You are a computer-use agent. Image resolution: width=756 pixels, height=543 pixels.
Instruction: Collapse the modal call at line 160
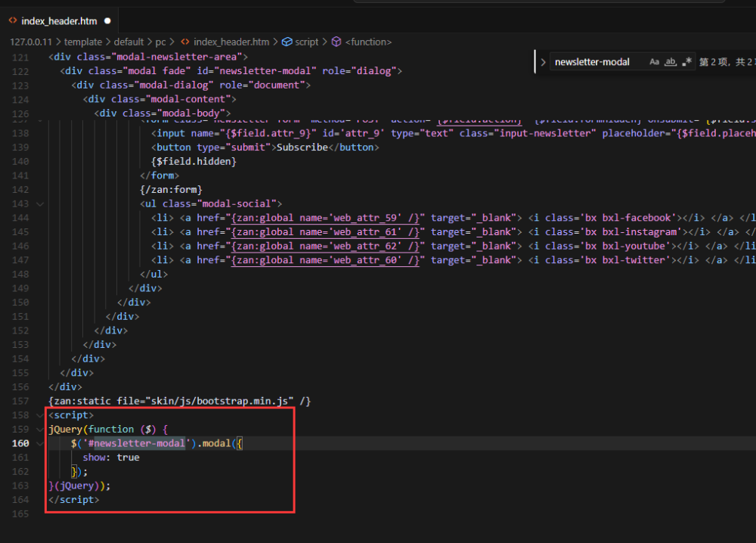tap(41, 443)
